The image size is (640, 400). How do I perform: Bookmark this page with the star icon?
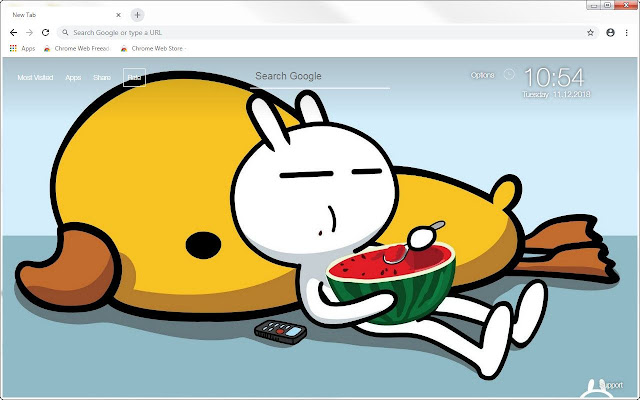590,33
